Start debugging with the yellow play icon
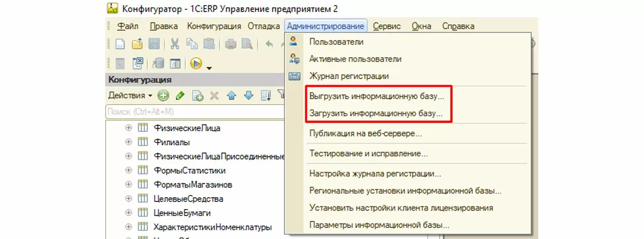 pos(196,63)
